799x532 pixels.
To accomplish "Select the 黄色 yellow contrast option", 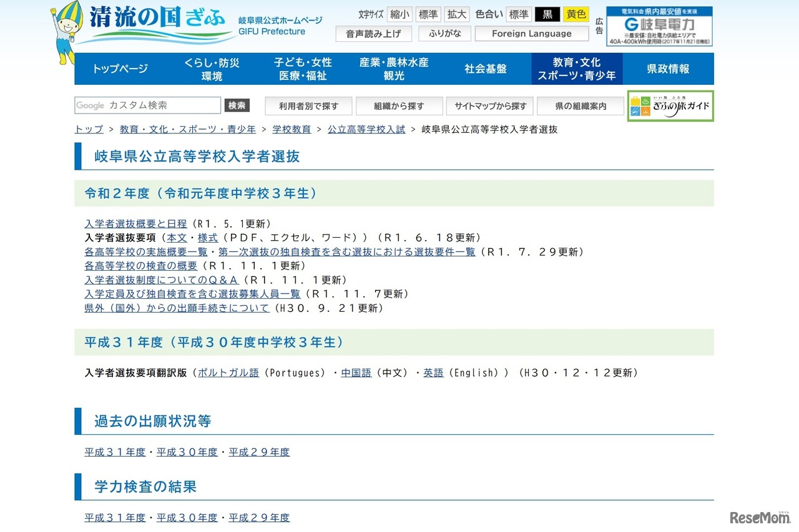I will (x=576, y=14).
